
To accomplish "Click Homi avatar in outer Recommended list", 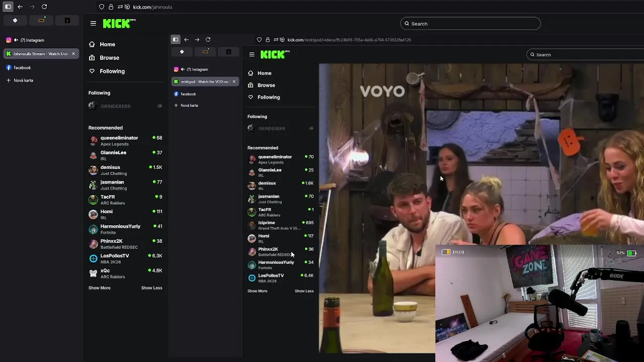I will click(x=93, y=215).
